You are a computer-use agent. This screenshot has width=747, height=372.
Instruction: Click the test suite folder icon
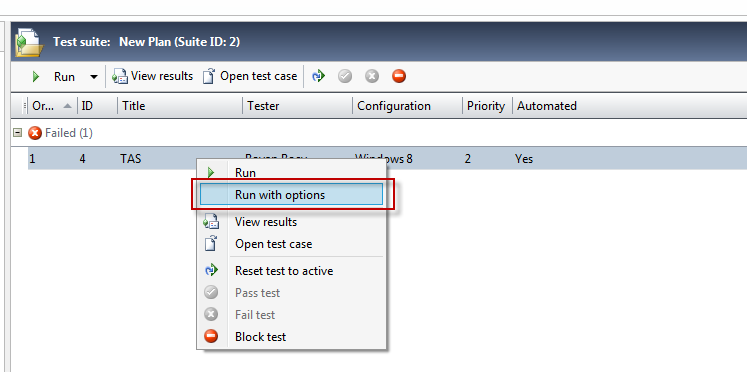(29, 43)
